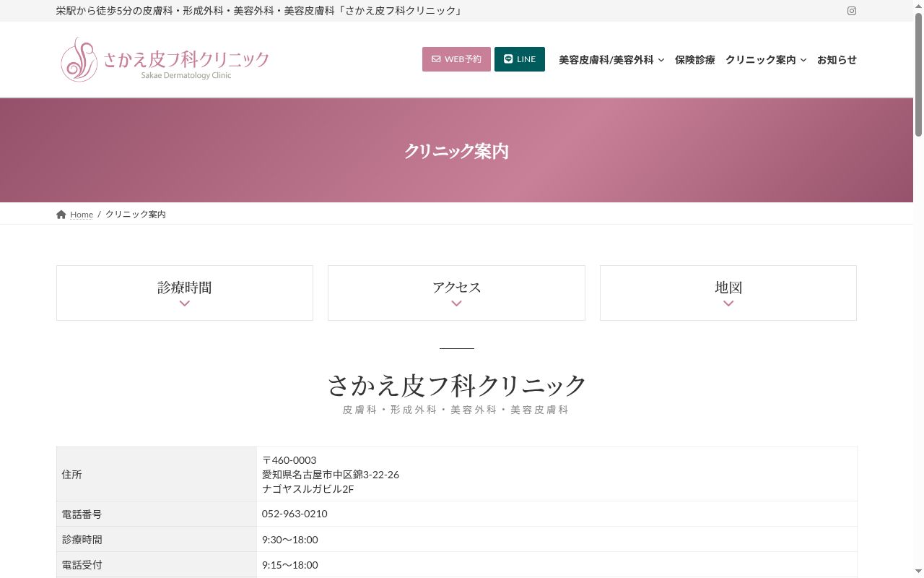This screenshot has width=924, height=578.
Task: Click the WEB予約 button
Action: tap(456, 59)
